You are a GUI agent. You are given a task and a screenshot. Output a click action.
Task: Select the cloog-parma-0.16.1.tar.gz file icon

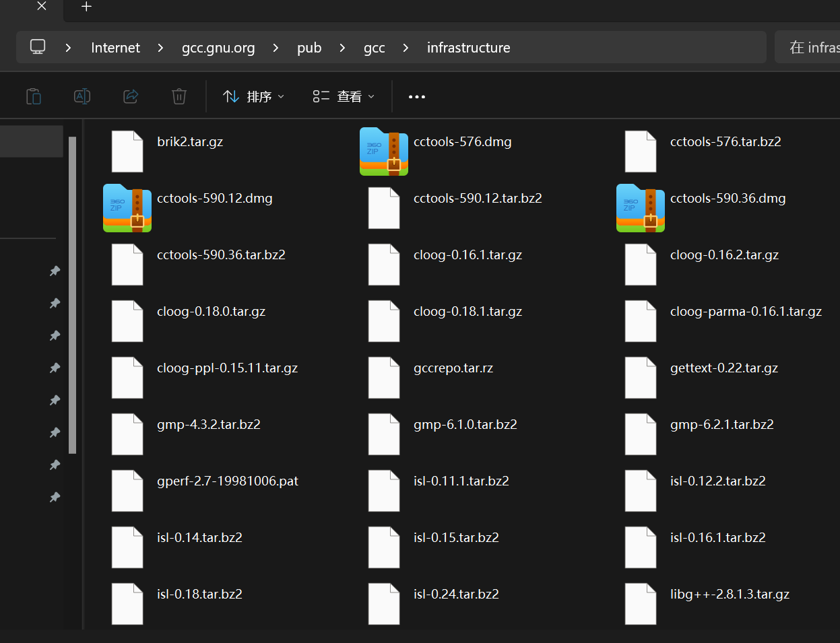tap(641, 321)
